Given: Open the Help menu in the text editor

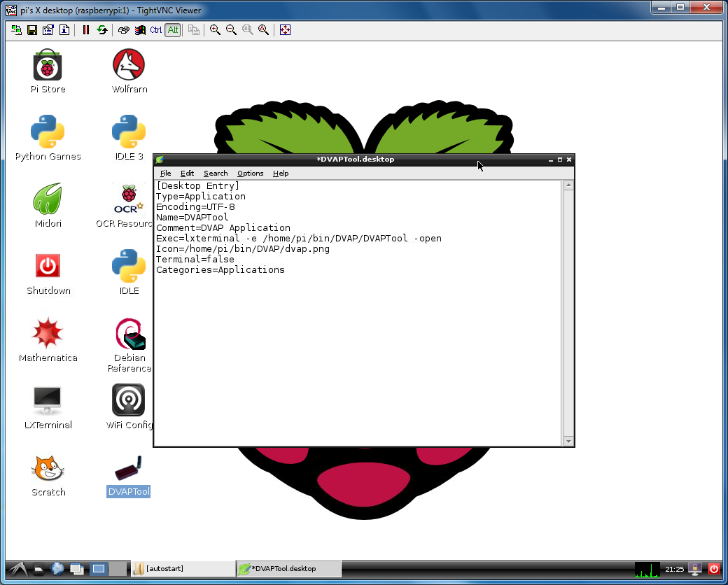Looking at the screenshot, I should (x=281, y=173).
